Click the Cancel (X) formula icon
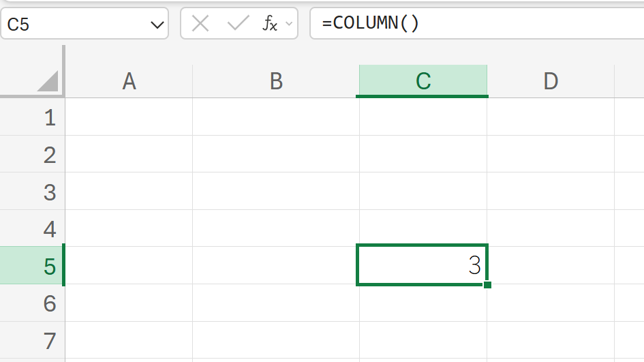The width and height of the screenshot is (644, 362). click(200, 24)
